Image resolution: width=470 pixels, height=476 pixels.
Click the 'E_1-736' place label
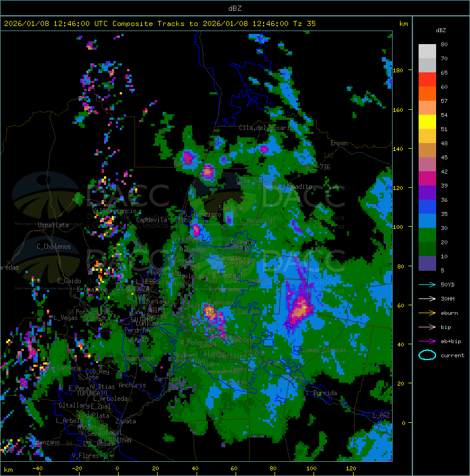pyautogui.click(x=318, y=167)
